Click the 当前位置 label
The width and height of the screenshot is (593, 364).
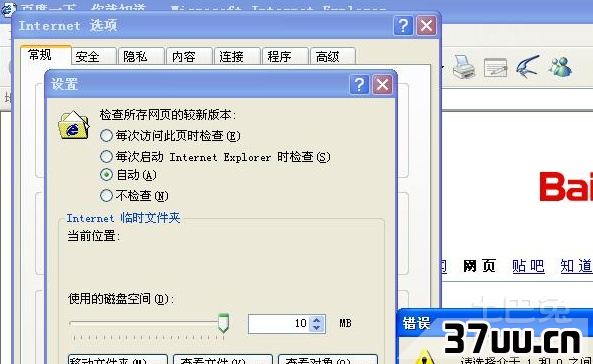(x=93, y=236)
